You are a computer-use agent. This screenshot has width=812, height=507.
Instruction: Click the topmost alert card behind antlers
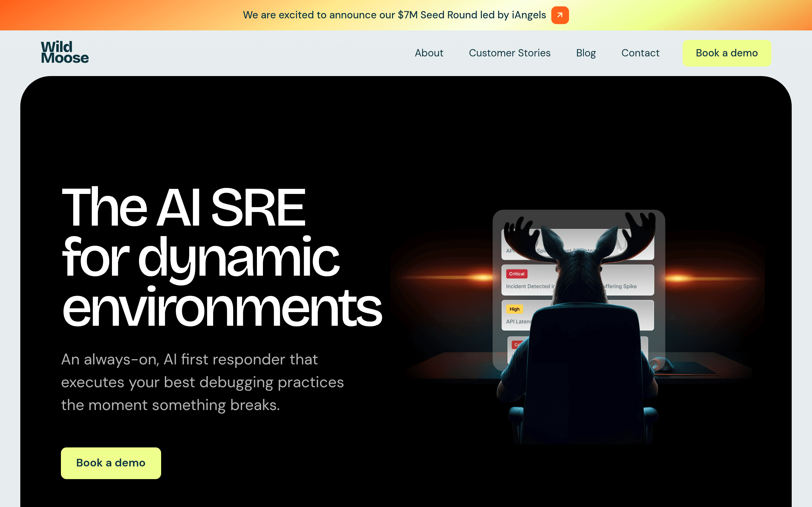pyautogui.click(x=577, y=244)
